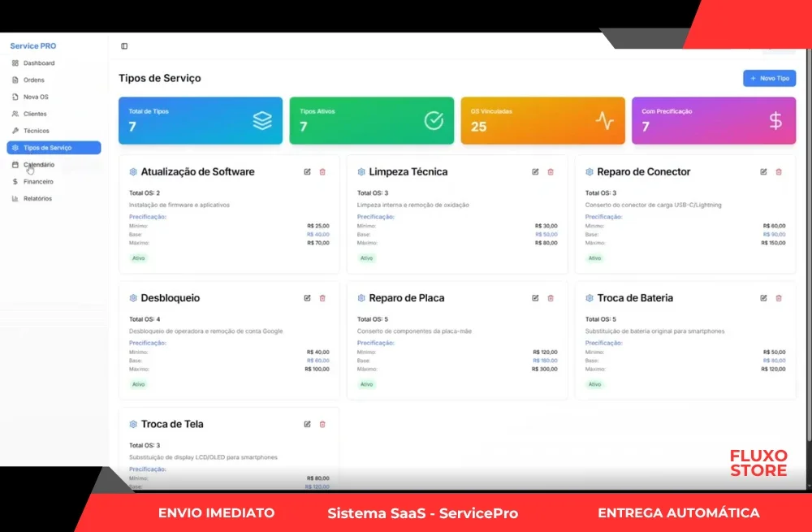Delete the Limpeza Técnica service type
The width and height of the screenshot is (812, 532).
tap(551, 172)
